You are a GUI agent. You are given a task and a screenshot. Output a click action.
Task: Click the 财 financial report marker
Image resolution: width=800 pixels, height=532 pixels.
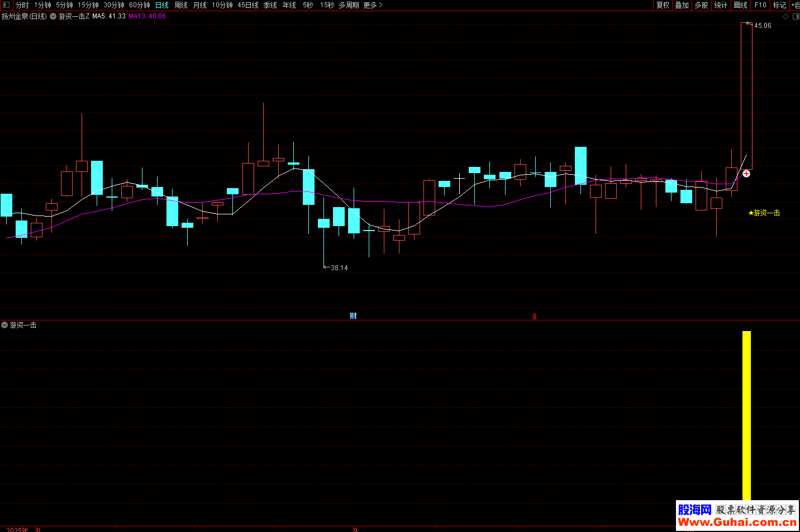(353, 316)
